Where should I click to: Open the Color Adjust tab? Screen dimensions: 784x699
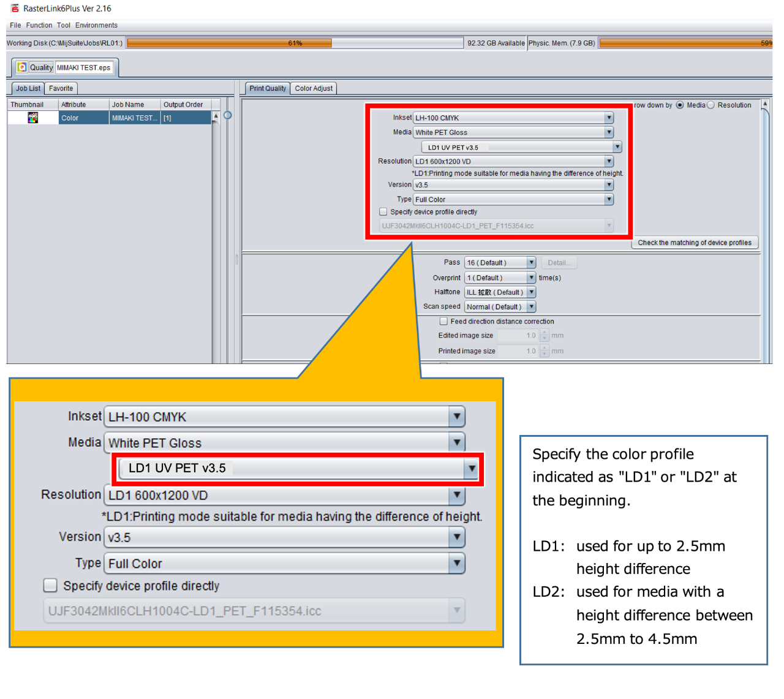314,88
